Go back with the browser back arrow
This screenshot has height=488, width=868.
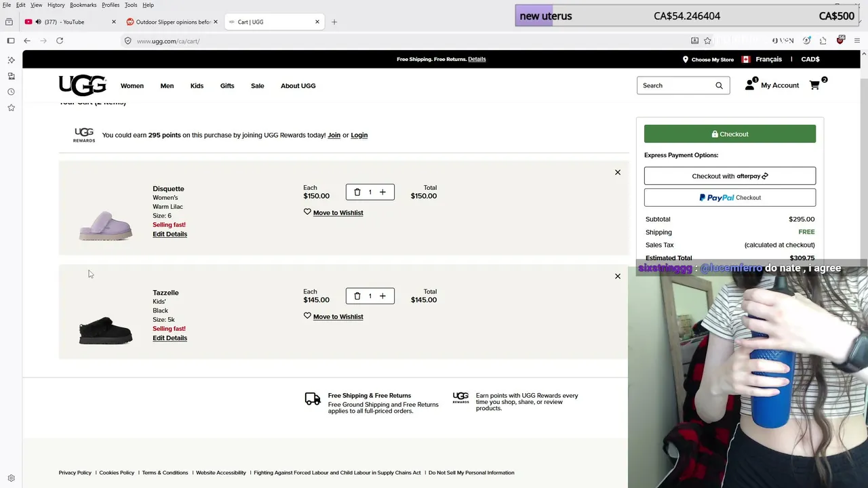point(27,41)
